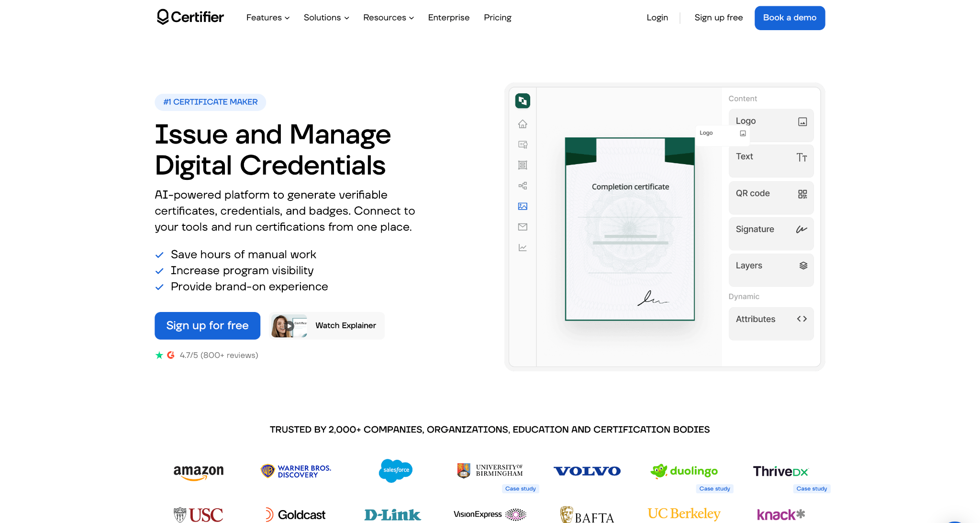Select the certificate search icon in sidebar

point(523,145)
